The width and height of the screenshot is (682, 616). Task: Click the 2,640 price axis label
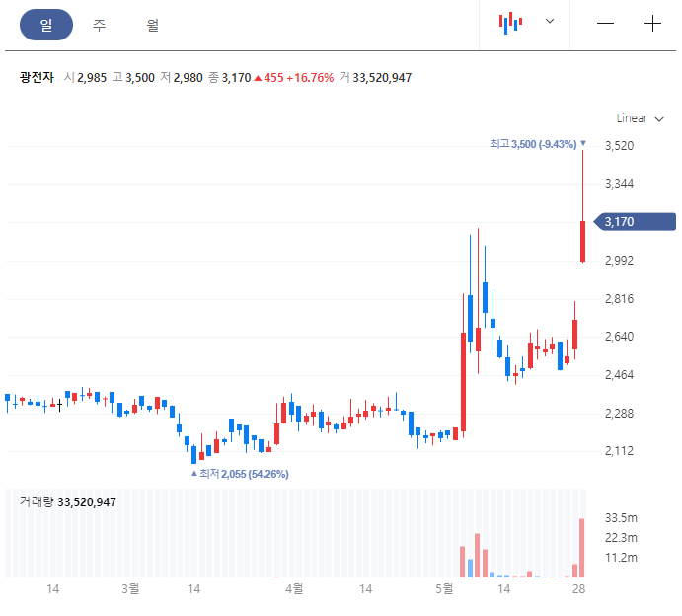pyautogui.click(x=620, y=337)
